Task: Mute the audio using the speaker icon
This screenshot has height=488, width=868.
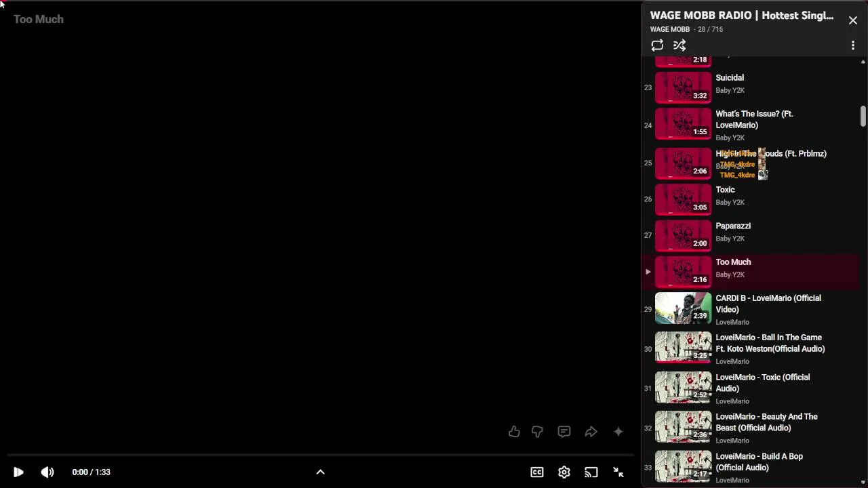Action: (x=47, y=472)
